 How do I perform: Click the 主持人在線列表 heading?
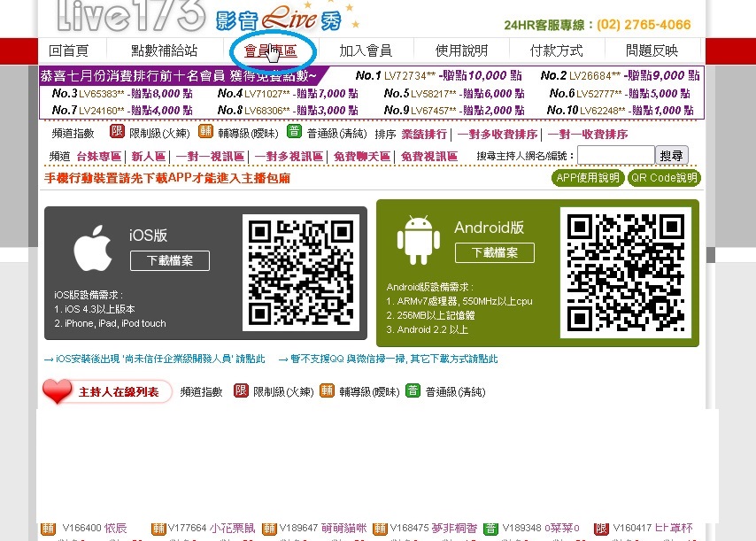119,392
